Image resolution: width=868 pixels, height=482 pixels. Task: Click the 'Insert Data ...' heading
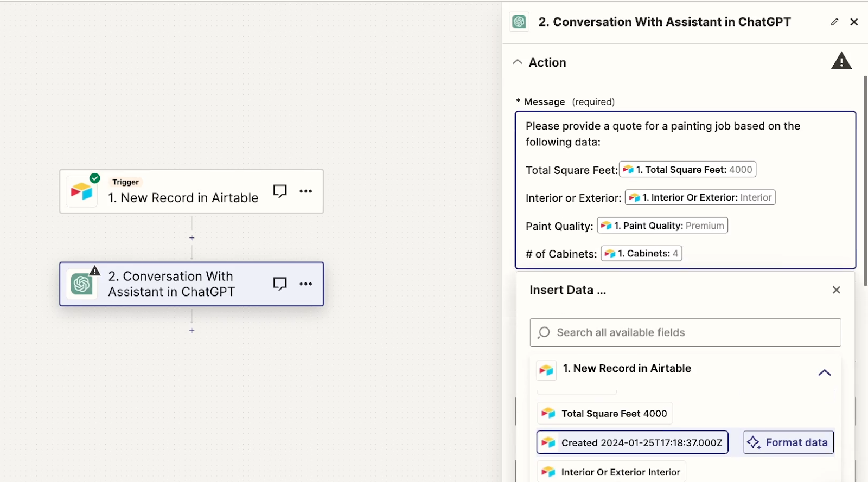[567, 290]
